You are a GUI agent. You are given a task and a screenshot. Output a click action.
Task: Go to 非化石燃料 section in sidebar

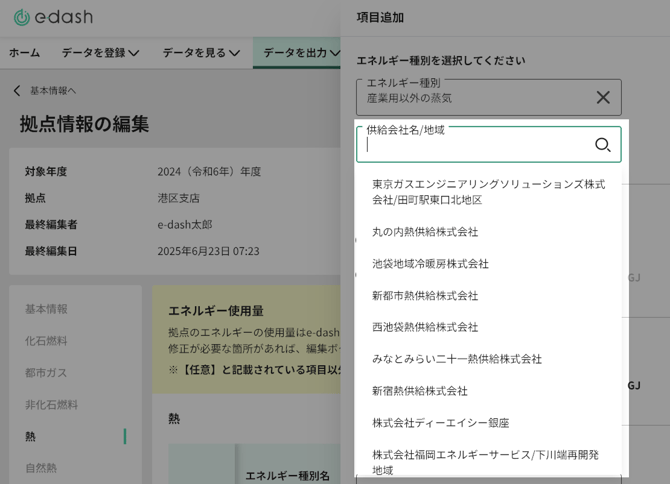51,405
